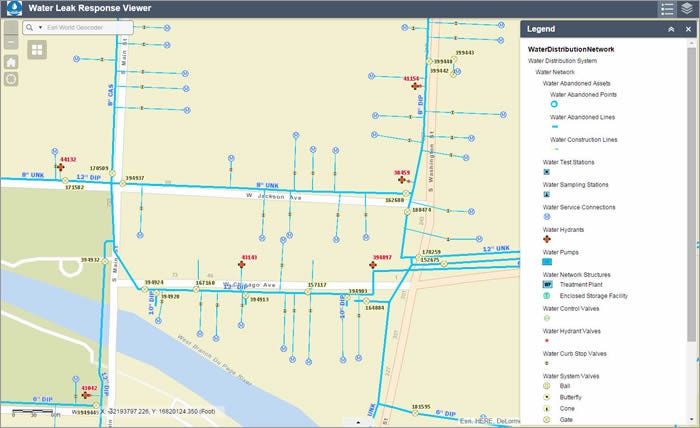Click system valve 170509 on the map
Image resolution: width=700 pixels, height=428 pixels.
(112, 174)
